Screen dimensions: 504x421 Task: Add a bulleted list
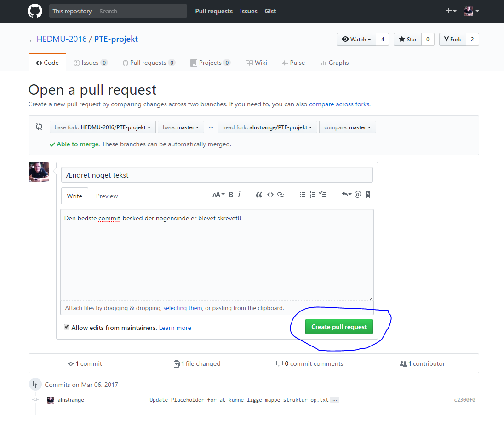(303, 195)
